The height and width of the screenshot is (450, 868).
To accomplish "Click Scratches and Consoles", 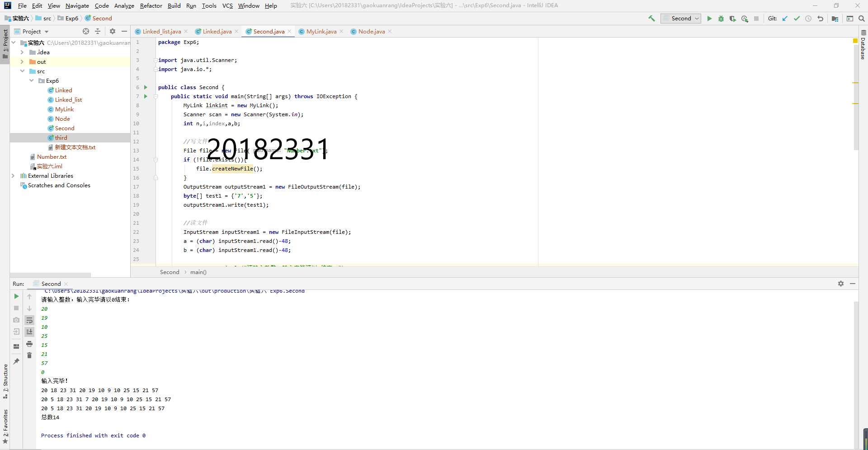I will pyautogui.click(x=59, y=185).
